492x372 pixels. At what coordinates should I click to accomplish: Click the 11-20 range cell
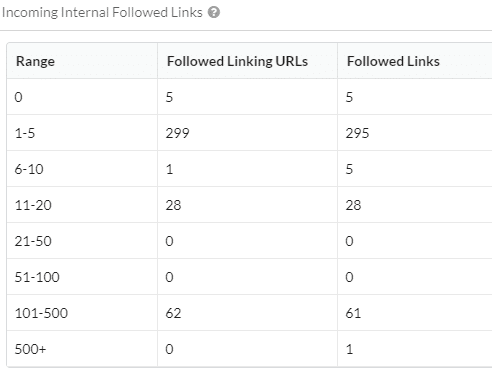coord(33,205)
